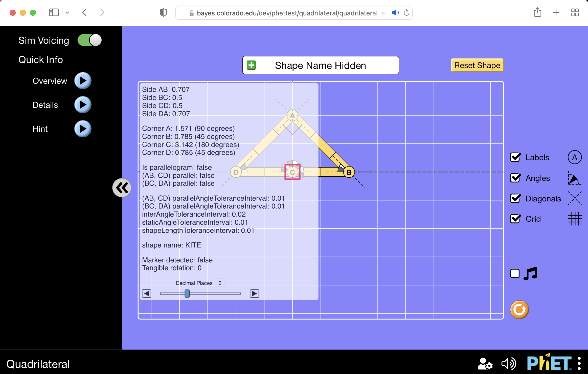Select vertex C on the quadrilateral
The width and height of the screenshot is (588, 374).
[292, 172]
